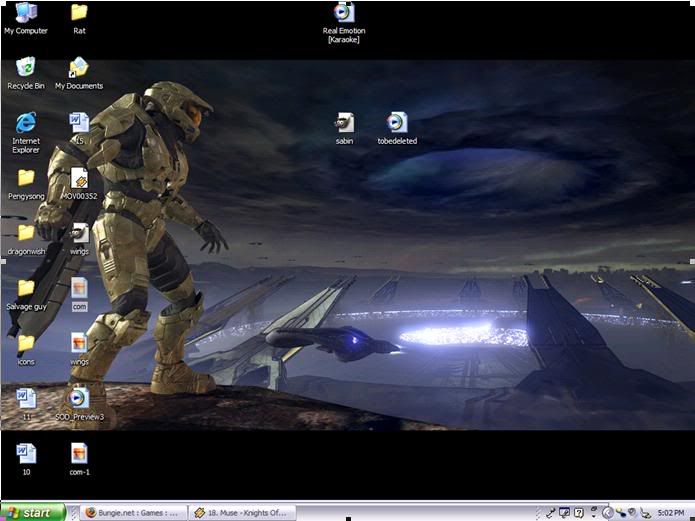Screen dimensions: 695x521
Task: Launch Internet Explorer from desktop
Action: pos(26,133)
